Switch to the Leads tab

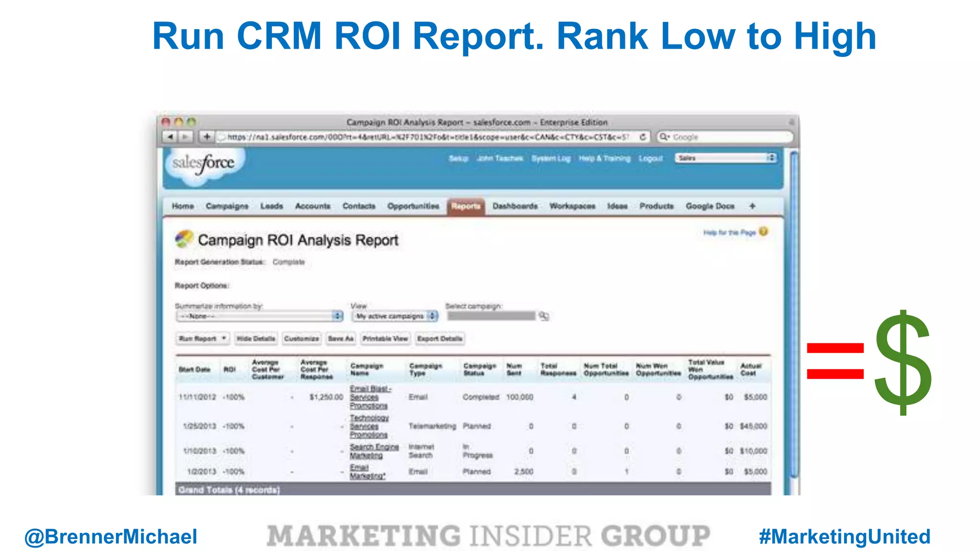click(x=271, y=206)
